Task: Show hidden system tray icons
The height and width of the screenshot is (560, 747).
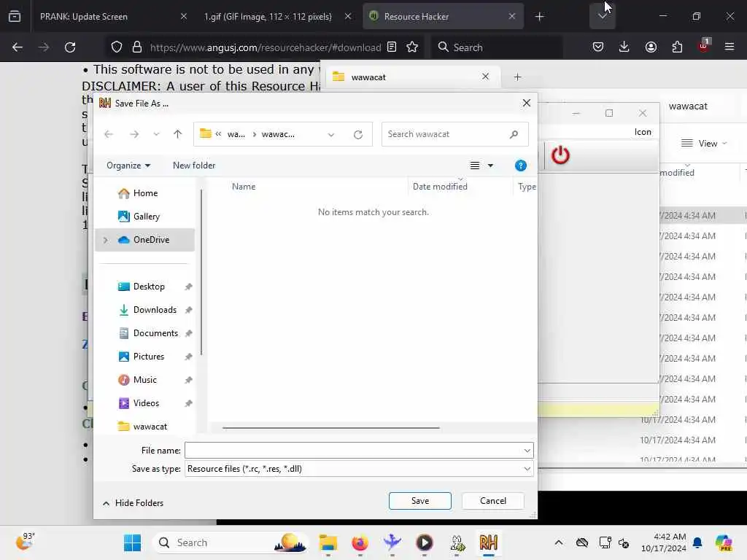Action: 558,542
